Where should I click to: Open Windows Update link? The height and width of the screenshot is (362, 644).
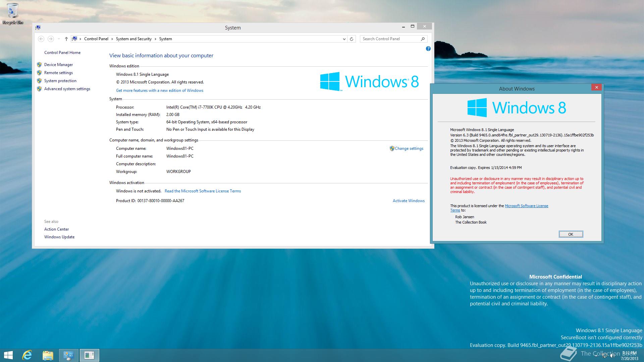(x=59, y=237)
